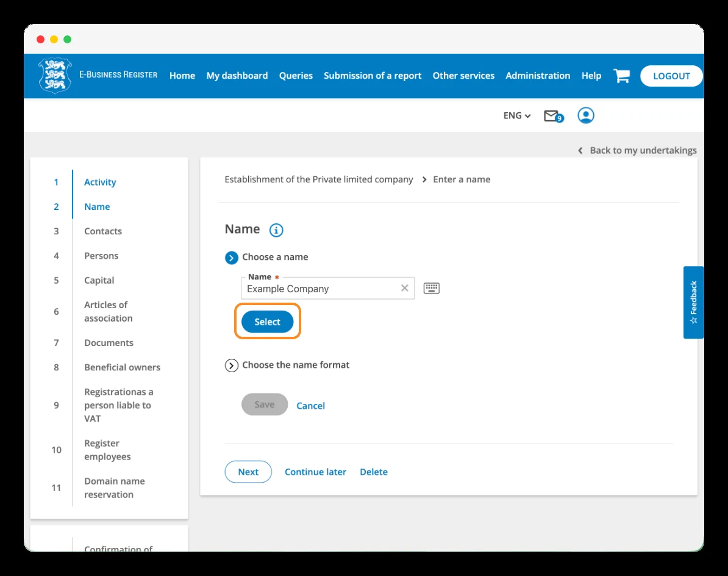Image resolution: width=728 pixels, height=576 pixels.
Task: Click the red window close button
Action: (40, 40)
